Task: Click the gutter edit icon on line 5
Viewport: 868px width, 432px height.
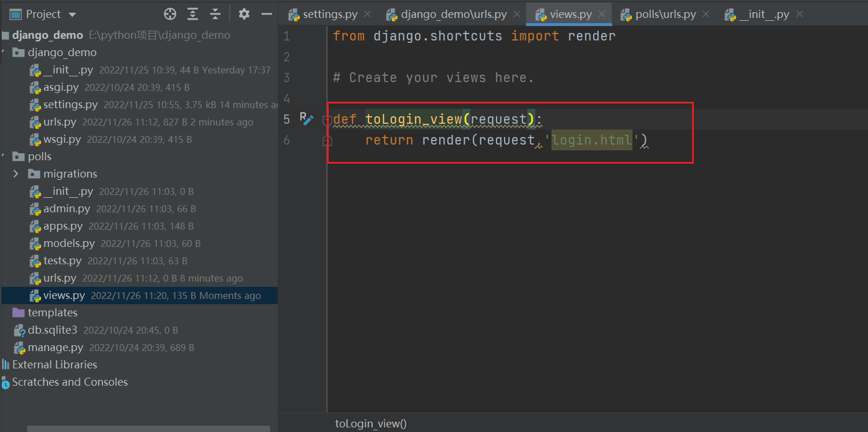Action: 307,119
